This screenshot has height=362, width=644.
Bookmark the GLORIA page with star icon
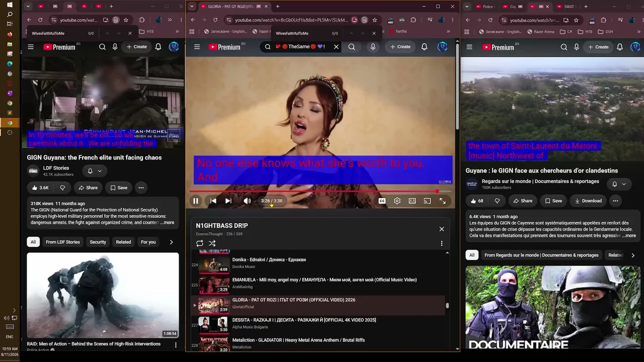coord(374,20)
